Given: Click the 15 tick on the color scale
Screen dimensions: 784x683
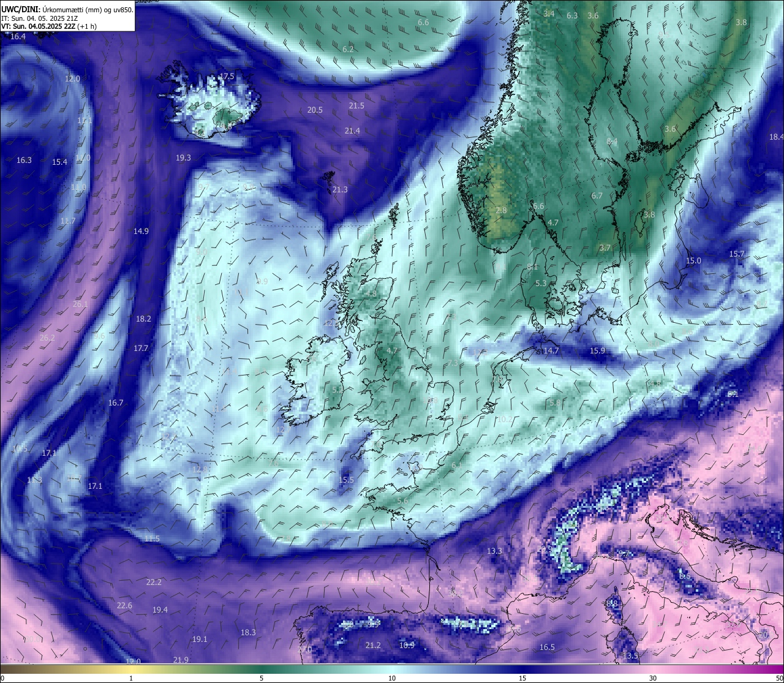Looking at the screenshot, I should pyautogui.click(x=522, y=678).
